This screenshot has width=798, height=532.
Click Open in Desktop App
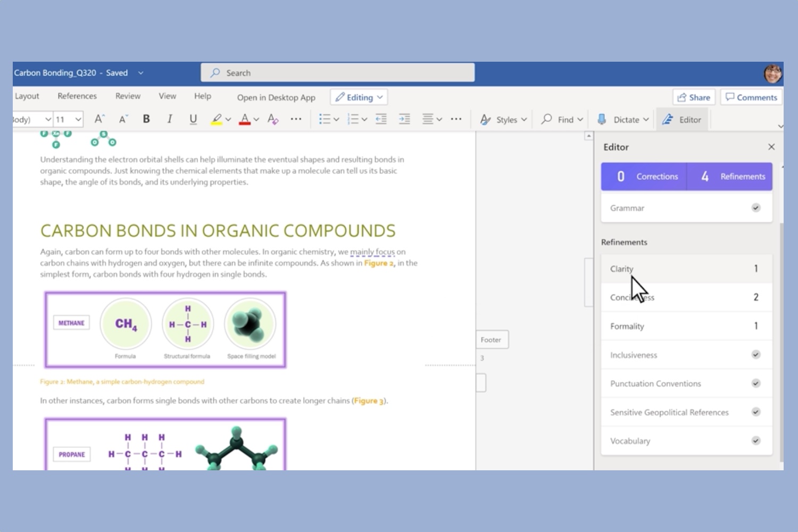click(276, 97)
